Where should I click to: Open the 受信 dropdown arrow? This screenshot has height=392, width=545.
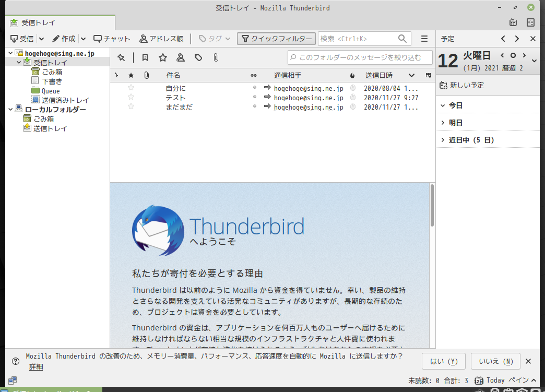[41, 39]
